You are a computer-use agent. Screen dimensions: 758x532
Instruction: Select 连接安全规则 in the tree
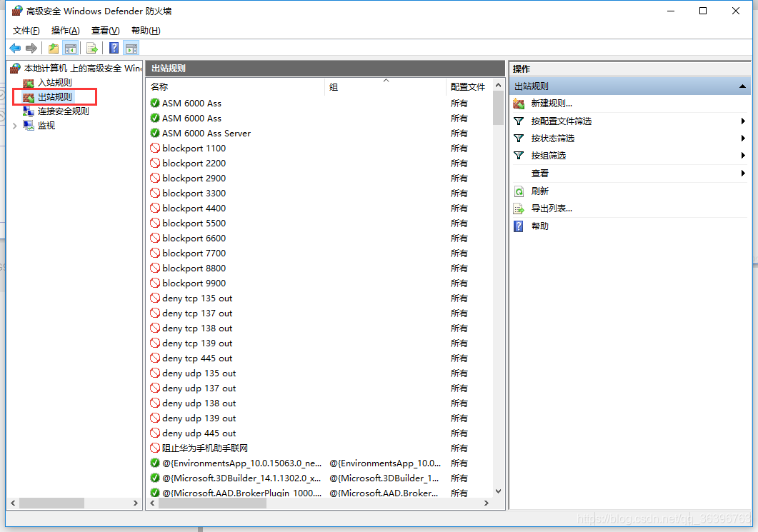[x=64, y=111]
